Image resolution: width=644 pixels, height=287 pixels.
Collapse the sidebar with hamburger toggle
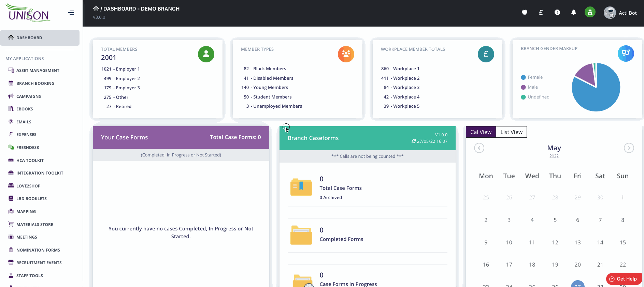tap(71, 13)
